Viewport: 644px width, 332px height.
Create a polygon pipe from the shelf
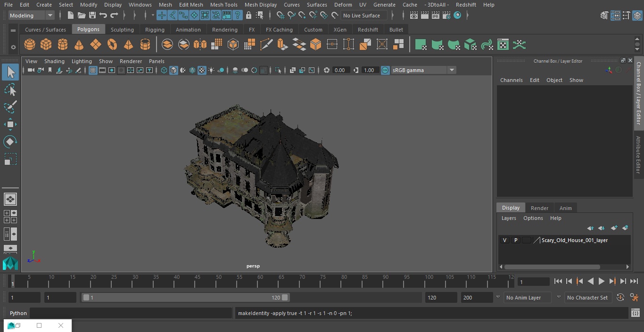click(x=145, y=45)
